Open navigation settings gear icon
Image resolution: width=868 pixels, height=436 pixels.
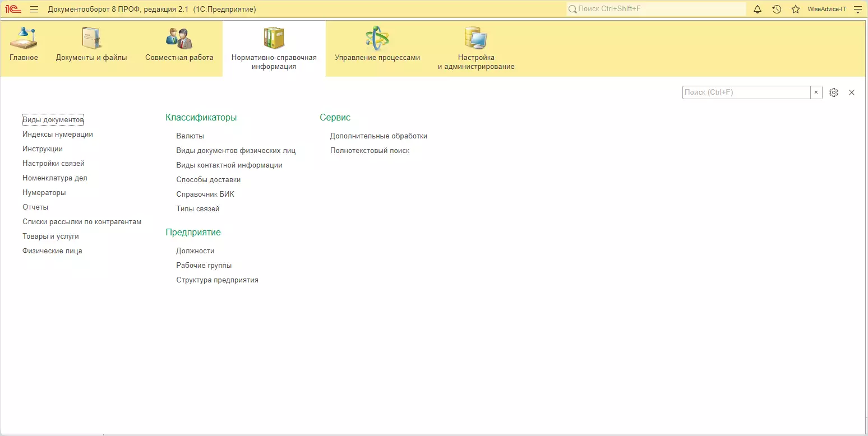[x=834, y=92]
